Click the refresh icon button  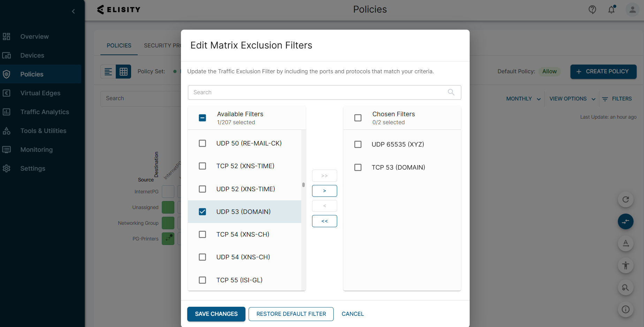[626, 199]
